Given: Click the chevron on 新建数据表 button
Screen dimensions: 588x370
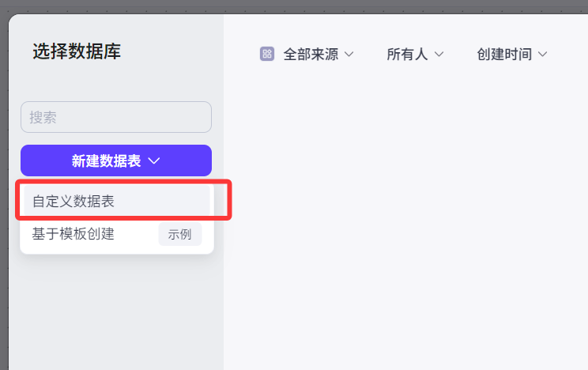Looking at the screenshot, I should (154, 160).
